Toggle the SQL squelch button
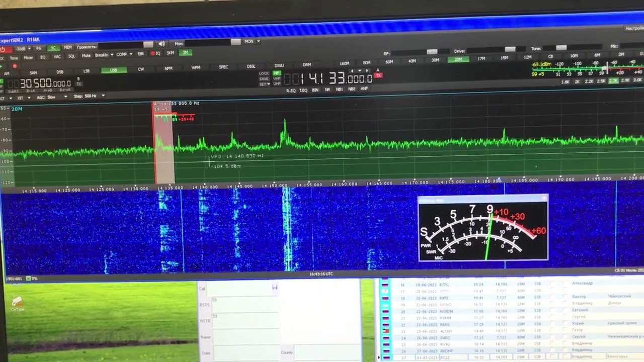Viewport: 644px width, 362px height. coord(71,56)
